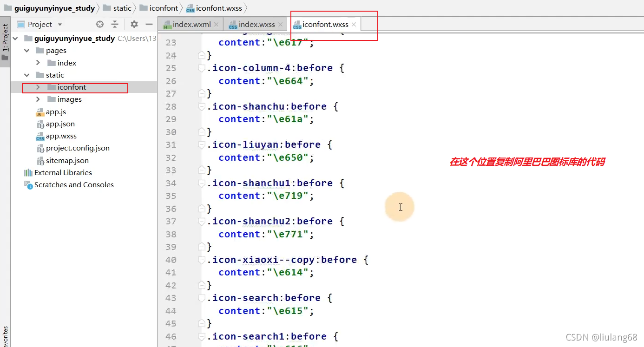Open app.js file
The width and height of the screenshot is (644, 347).
pos(56,111)
